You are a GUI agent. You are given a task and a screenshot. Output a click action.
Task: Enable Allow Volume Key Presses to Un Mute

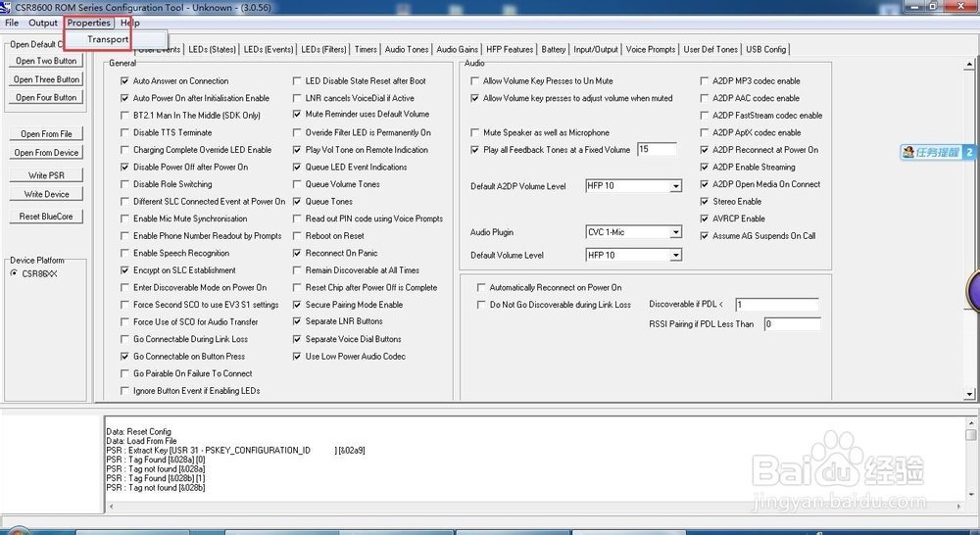[474, 80]
